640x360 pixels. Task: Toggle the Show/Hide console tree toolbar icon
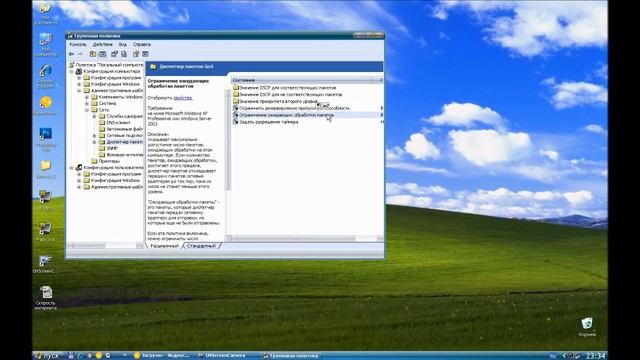tap(102, 54)
